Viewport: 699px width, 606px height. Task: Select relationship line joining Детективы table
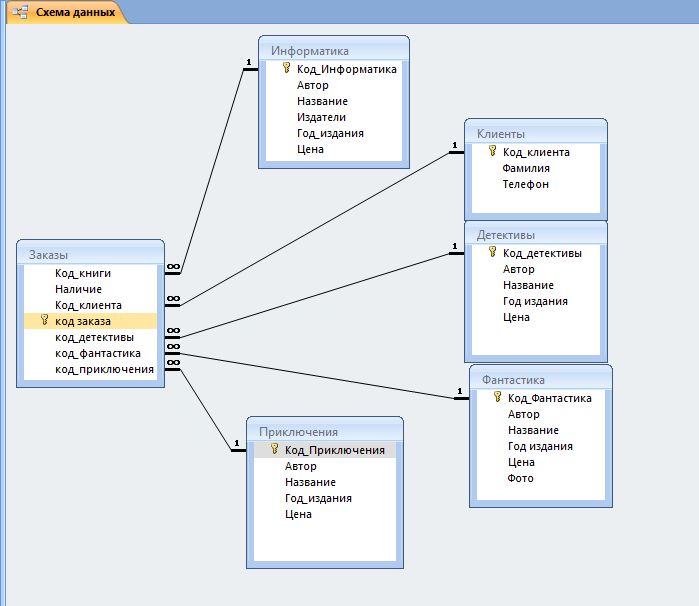click(314, 295)
